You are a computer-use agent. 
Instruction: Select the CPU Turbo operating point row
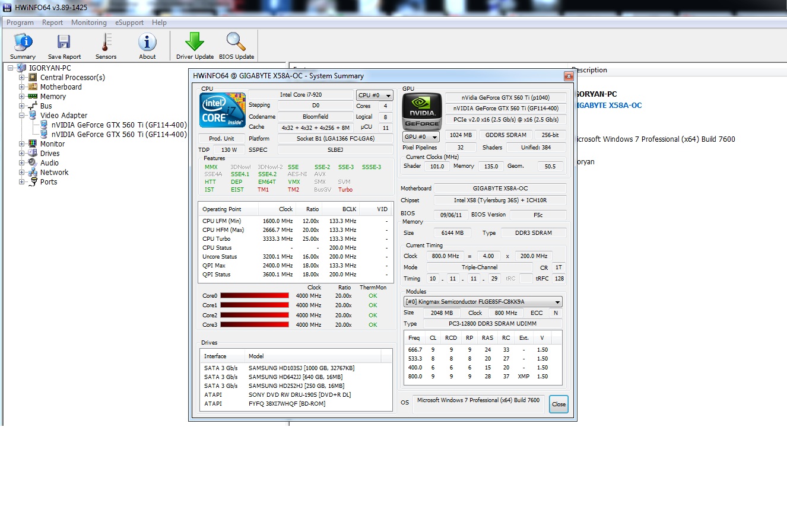click(294, 238)
